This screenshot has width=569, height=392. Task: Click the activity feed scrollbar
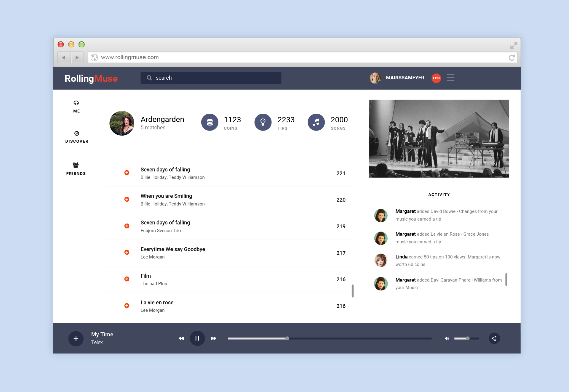[x=506, y=279]
